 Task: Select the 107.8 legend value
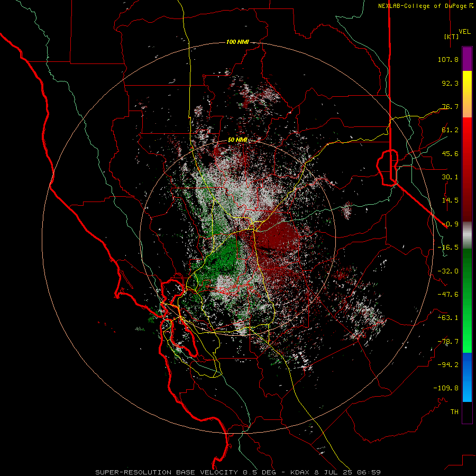pyautogui.click(x=448, y=59)
